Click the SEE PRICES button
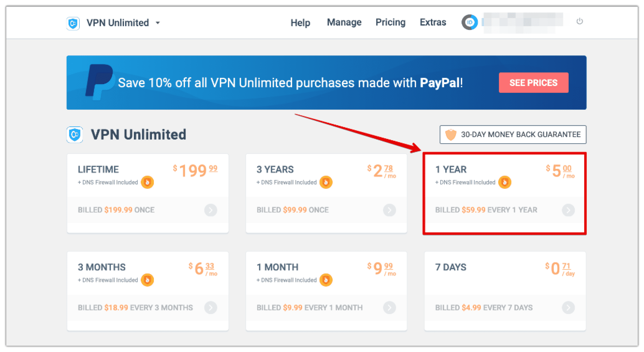 533,83
